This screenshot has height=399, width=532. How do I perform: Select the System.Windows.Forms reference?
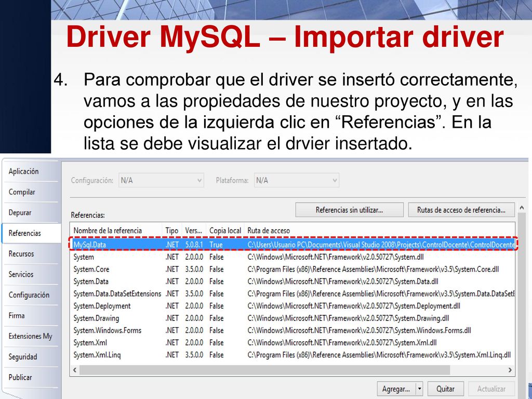coord(292,330)
